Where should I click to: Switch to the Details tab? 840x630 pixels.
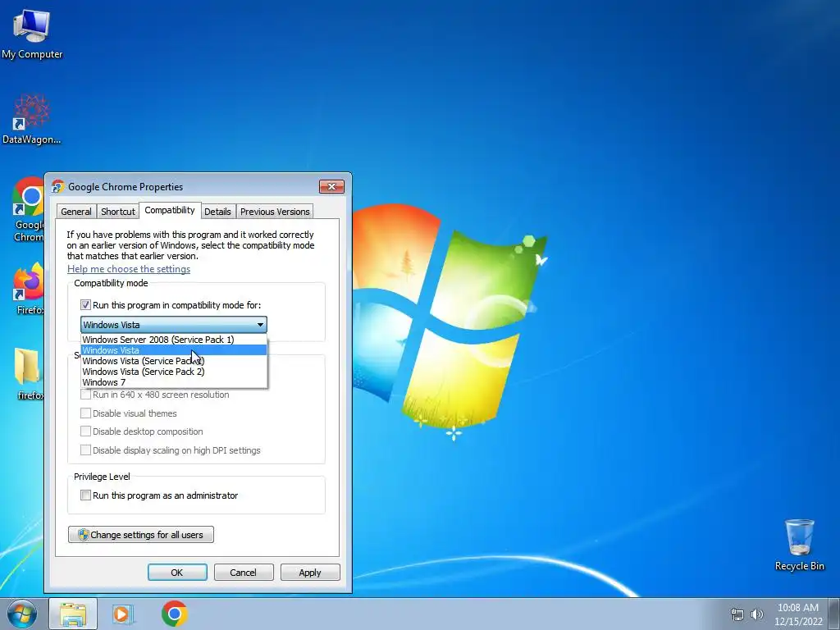217,212
